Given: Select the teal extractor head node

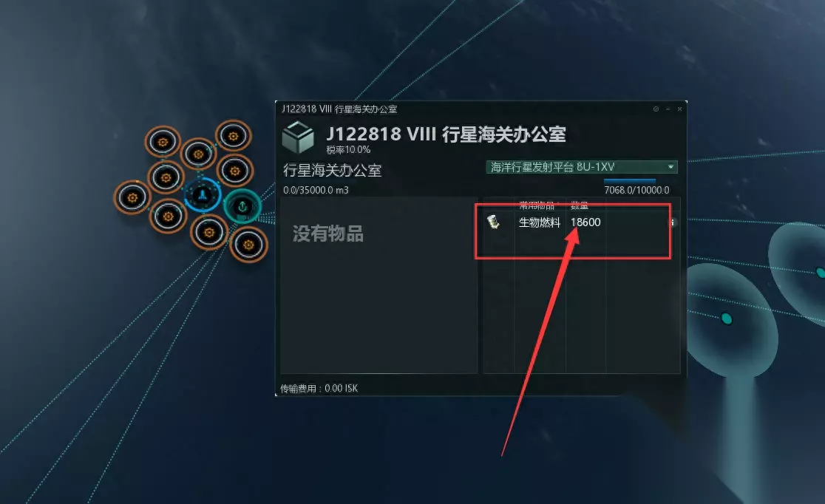Looking at the screenshot, I should [x=727, y=319].
